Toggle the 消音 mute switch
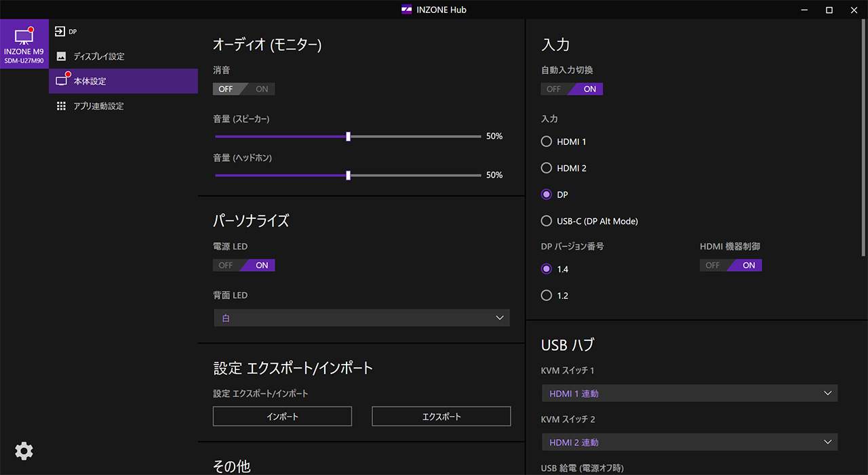This screenshot has height=475, width=868. pyautogui.click(x=243, y=89)
